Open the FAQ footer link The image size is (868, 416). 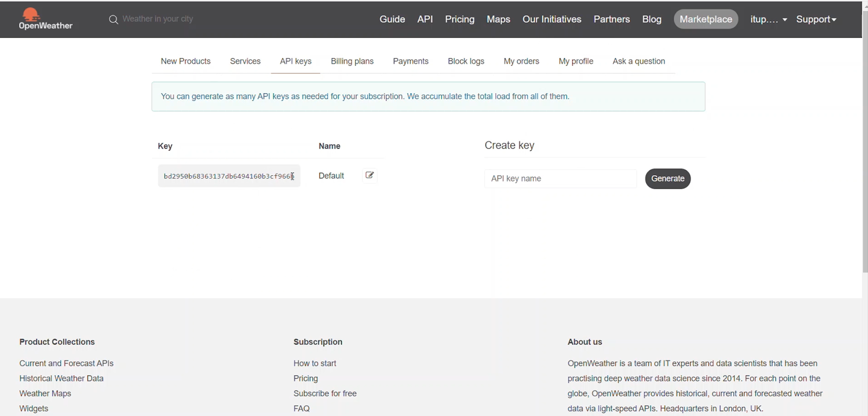point(302,408)
